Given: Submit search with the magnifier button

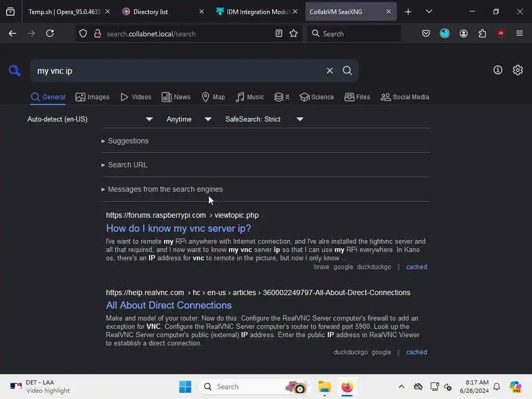Looking at the screenshot, I should [347, 71].
